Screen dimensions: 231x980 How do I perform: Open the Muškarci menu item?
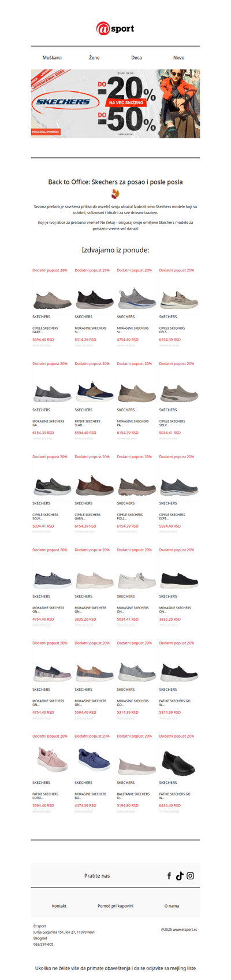pos(52,58)
